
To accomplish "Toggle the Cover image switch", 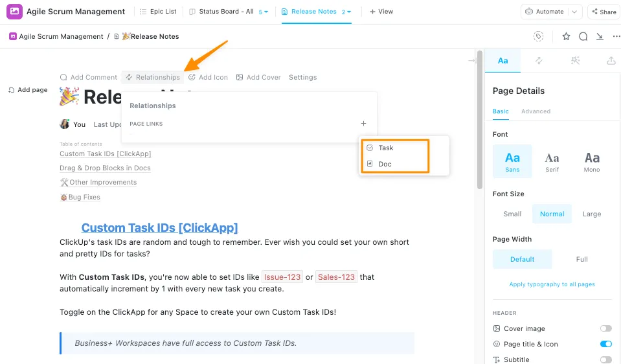I will click(x=605, y=328).
